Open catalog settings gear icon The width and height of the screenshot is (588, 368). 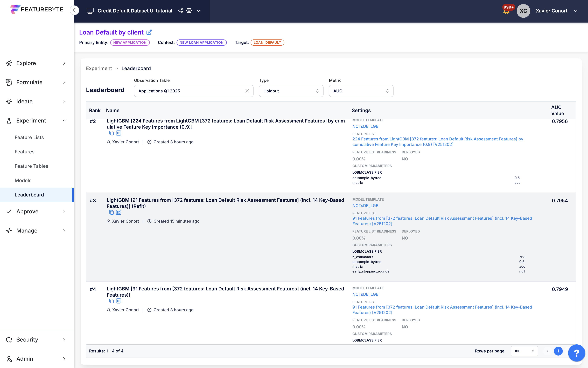pyautogui.click(x=189, y=11)
